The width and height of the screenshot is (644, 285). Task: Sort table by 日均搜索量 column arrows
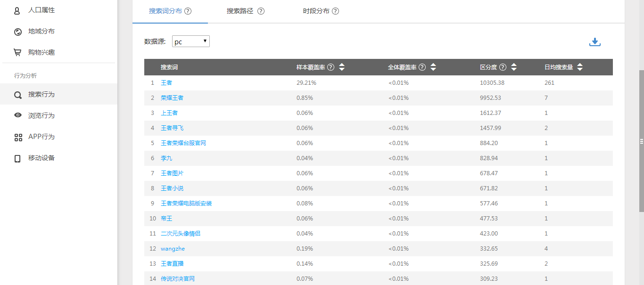[x=580, y=67]
